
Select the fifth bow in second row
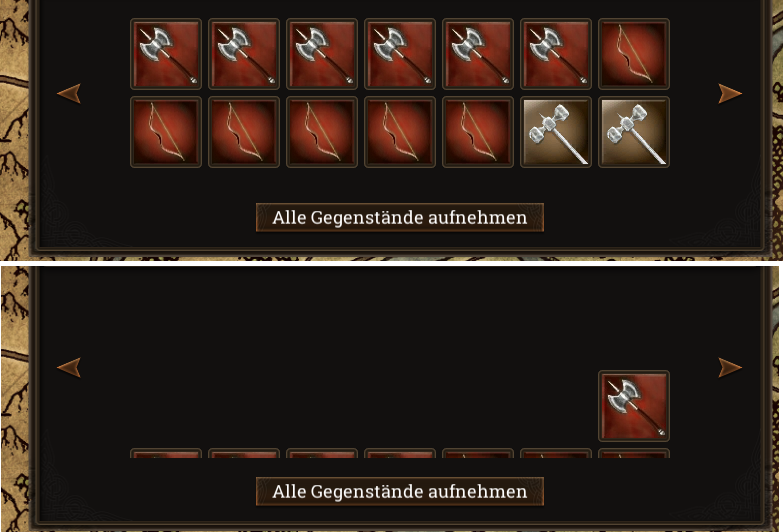tap(478, 132)
